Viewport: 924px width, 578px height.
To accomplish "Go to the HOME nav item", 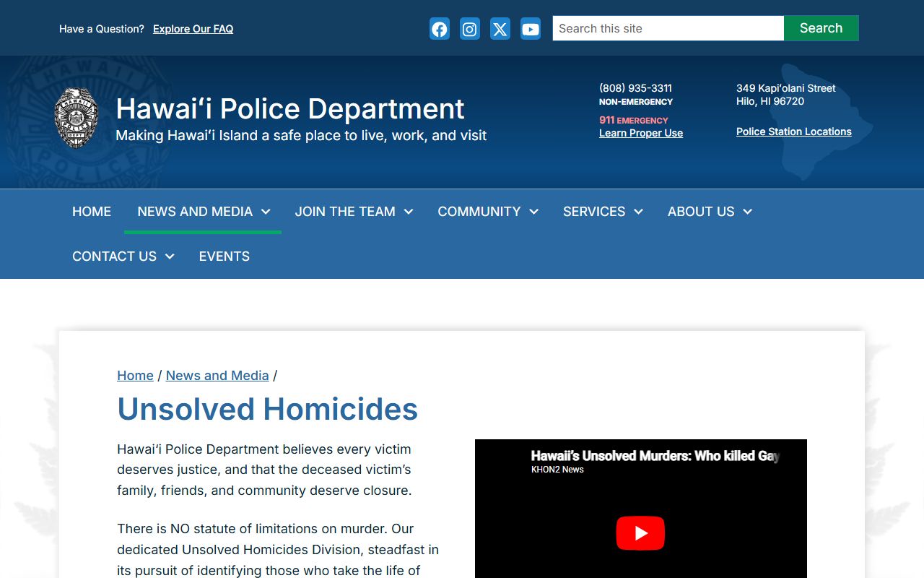I will [x=92, y=212].
